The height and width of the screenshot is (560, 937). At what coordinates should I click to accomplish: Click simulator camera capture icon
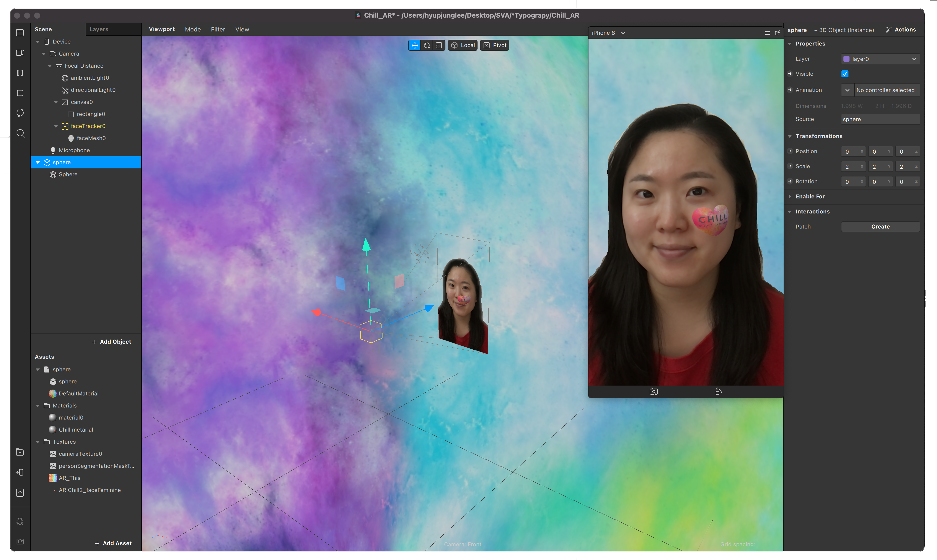(654, 391)
